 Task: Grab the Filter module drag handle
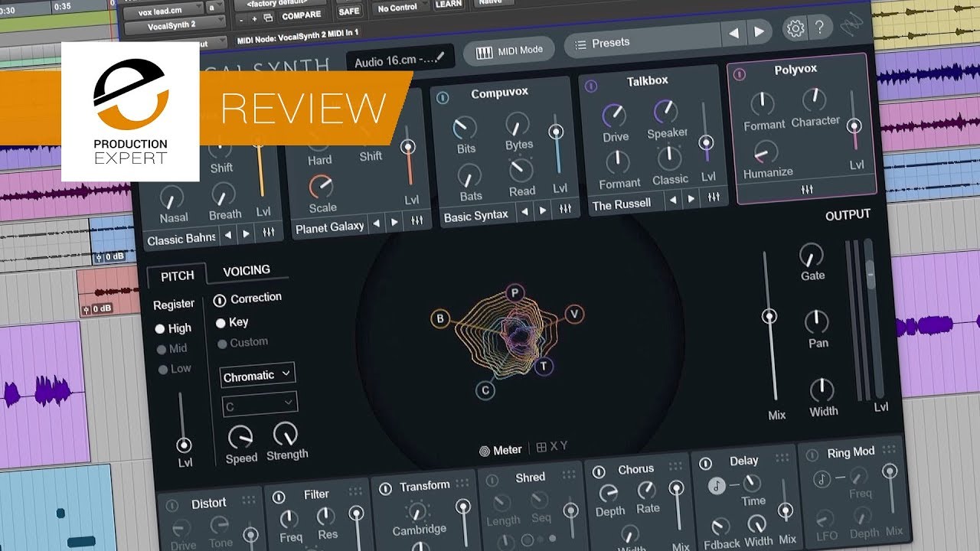tap(355, 491)
